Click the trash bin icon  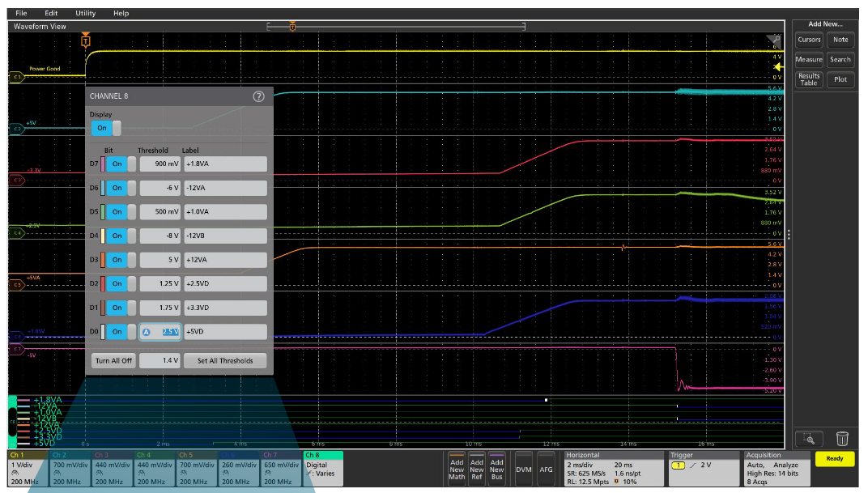click(x=842, y=438)
